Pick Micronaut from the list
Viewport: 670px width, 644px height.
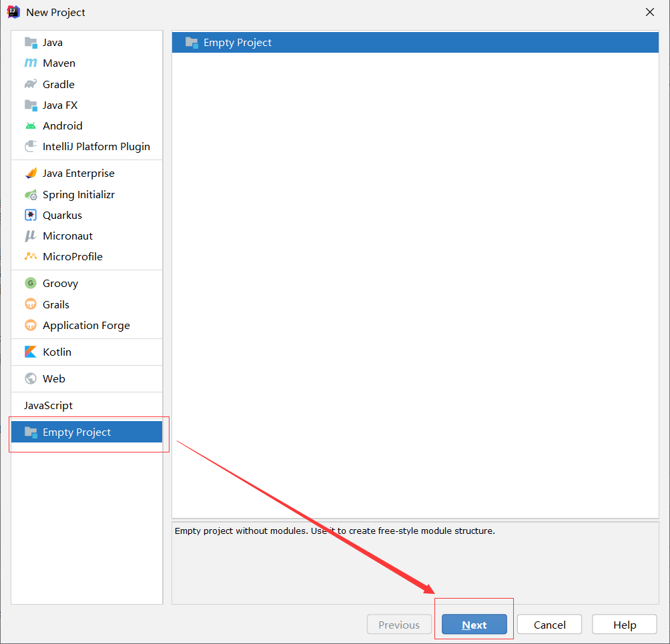[87, 236]
